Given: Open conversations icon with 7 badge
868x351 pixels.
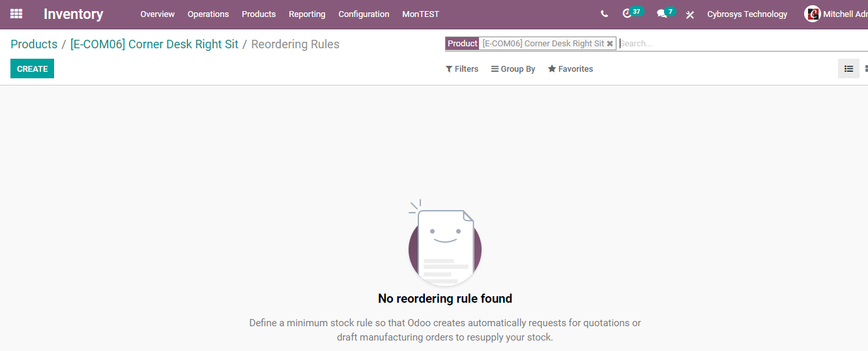Looking at the screenshot, I should [x=666, y=13].
